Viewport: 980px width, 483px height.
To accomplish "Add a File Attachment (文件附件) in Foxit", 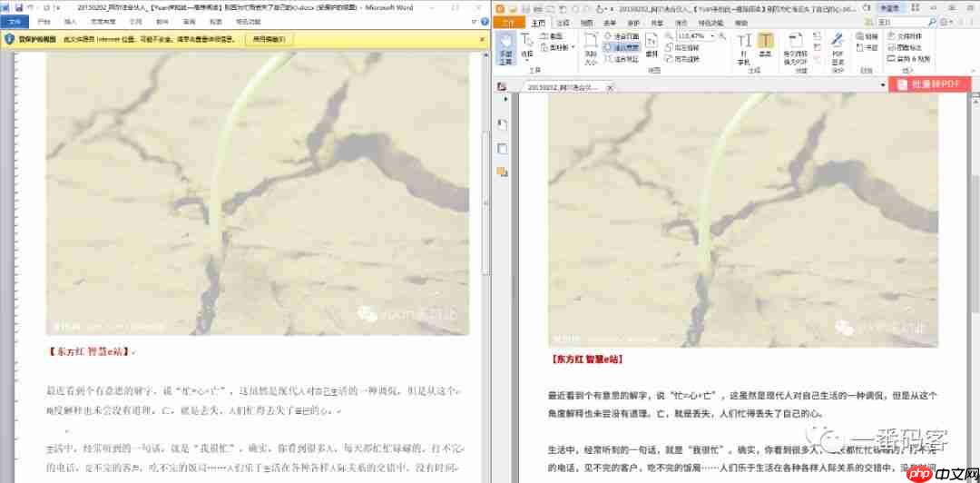I will click(905, 36).
